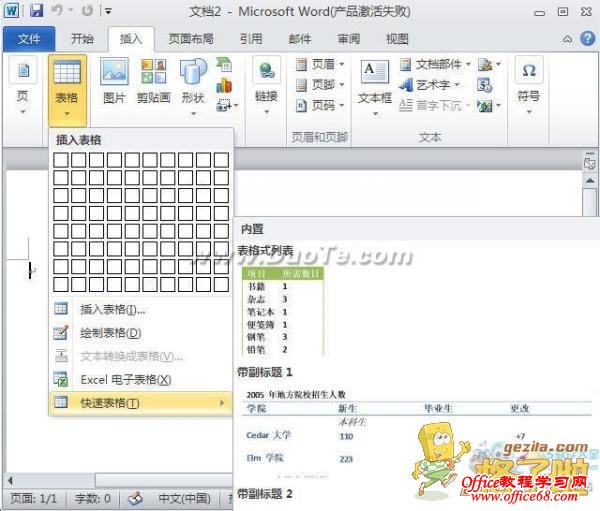
Task: Insert a chart with bar chart icon
Action: [x=224, y=85]
